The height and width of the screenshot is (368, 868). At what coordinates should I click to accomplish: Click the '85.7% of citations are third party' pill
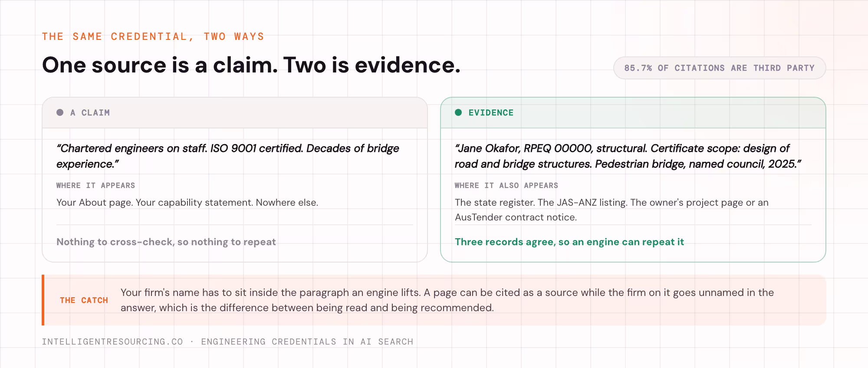720,68
